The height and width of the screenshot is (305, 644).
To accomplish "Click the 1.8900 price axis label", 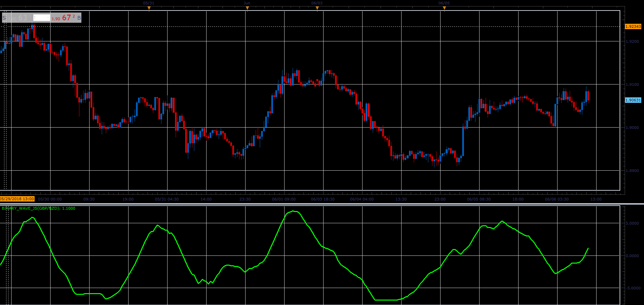I will 632,171.
